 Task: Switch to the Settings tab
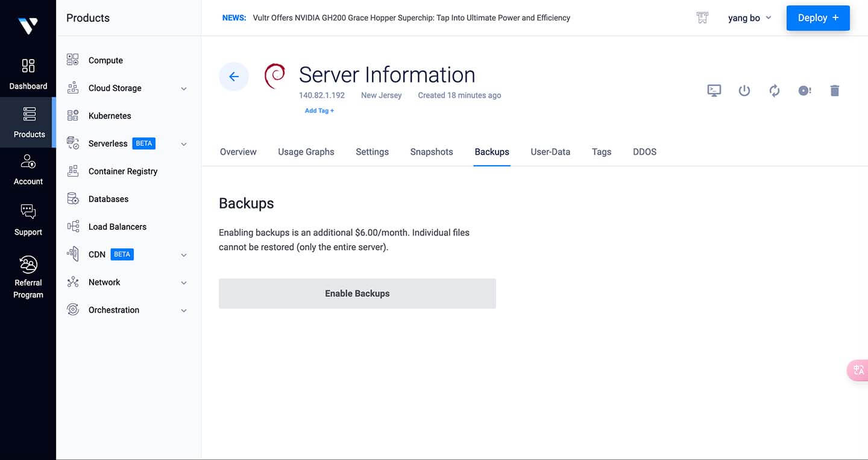click(x=372, y=152)
